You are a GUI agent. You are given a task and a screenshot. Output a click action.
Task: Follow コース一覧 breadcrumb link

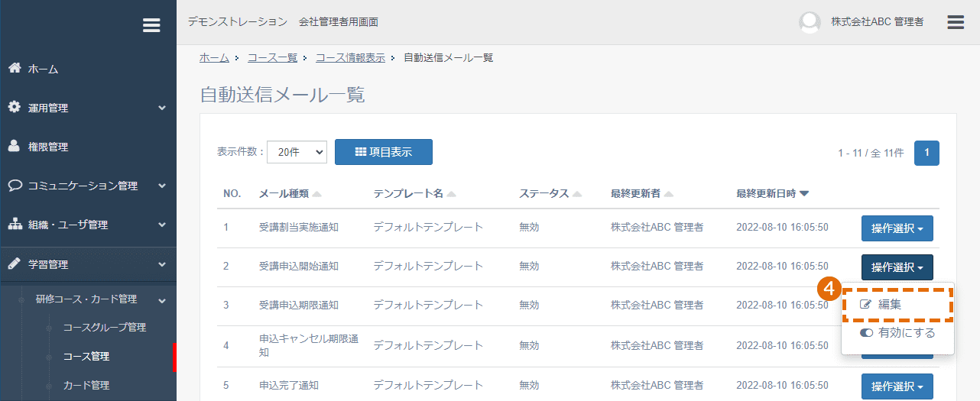(x=272, y=58)
